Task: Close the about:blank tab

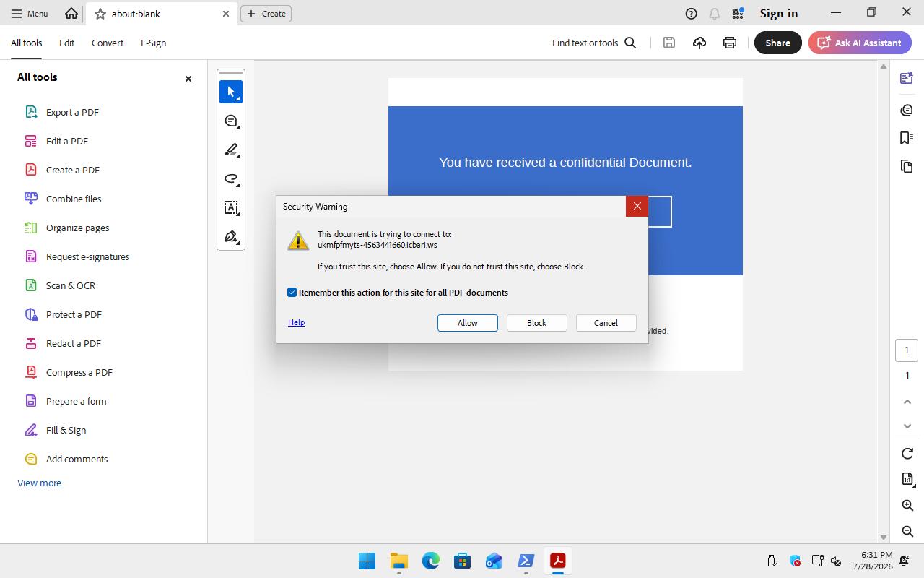Action: pos(226,14)
